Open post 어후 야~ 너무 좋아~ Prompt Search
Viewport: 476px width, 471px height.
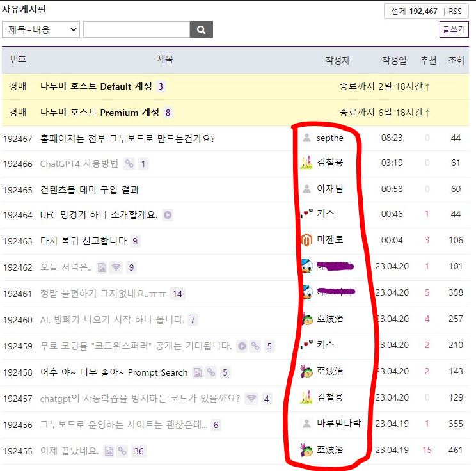pos(114,372)
